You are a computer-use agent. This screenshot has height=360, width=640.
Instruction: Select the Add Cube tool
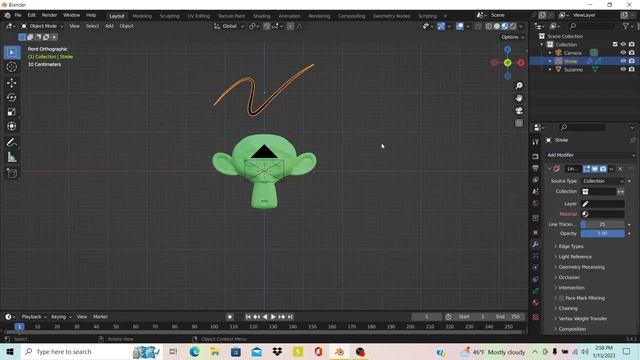click(x=12, y=173)
